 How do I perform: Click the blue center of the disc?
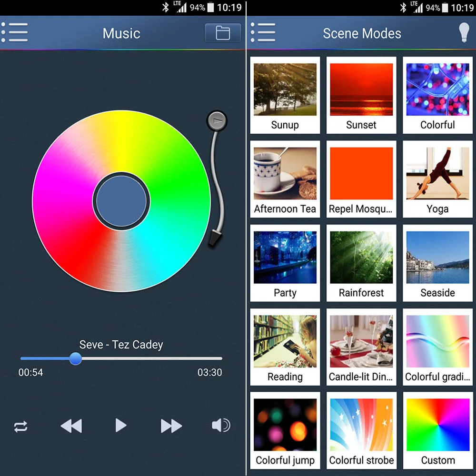click(121, 201)
